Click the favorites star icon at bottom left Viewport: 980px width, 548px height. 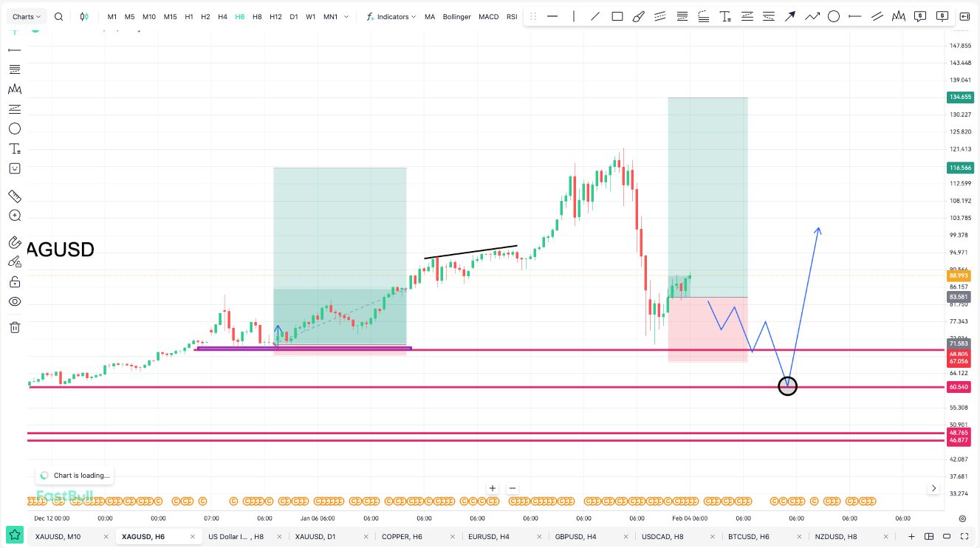pyautogui.click(x=14, y=535)
